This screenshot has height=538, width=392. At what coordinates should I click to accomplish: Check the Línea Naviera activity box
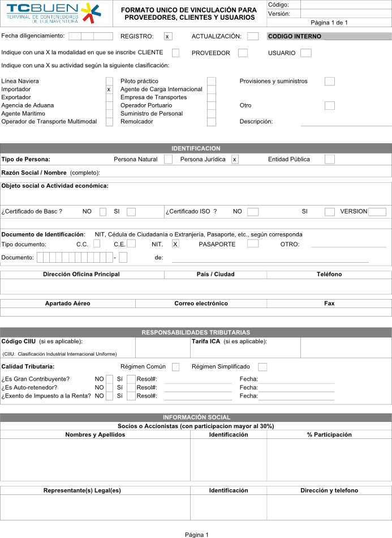[109, 82]
